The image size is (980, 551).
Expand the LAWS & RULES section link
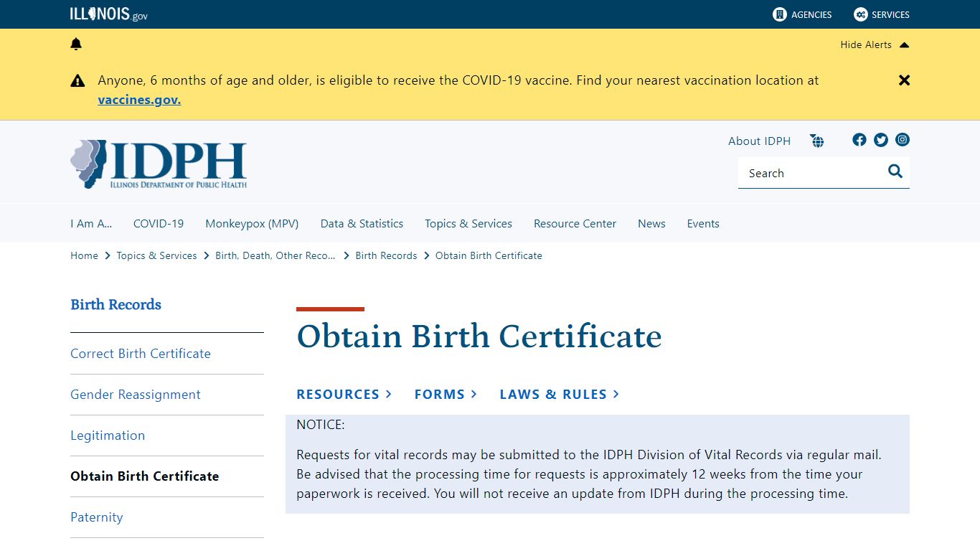pyautogui.click(x=560, y=395)
